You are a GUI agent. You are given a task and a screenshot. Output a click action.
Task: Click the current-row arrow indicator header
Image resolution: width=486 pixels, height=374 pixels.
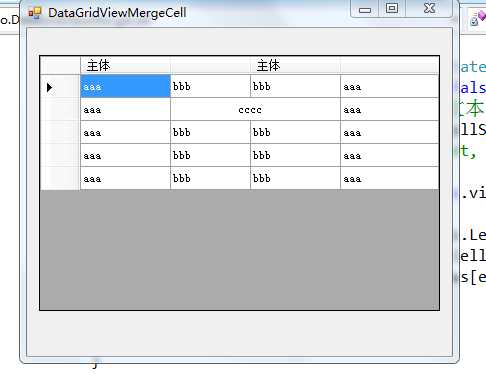click(60, 87)
